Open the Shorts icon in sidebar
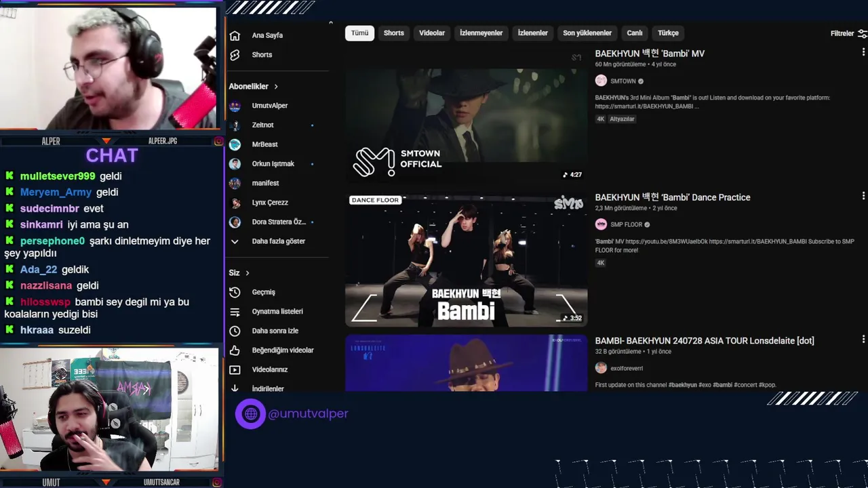This screenshot has height=488, width=868. [x=235, y=55]
